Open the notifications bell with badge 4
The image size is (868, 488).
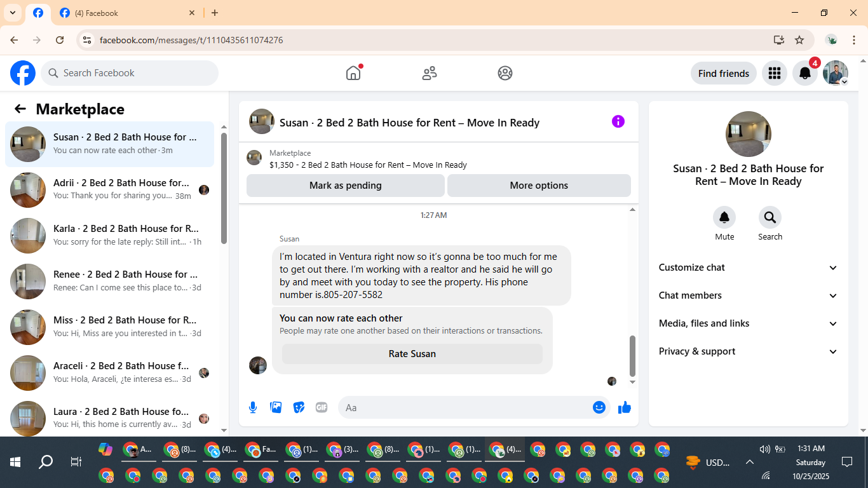[x=805, y=73]
